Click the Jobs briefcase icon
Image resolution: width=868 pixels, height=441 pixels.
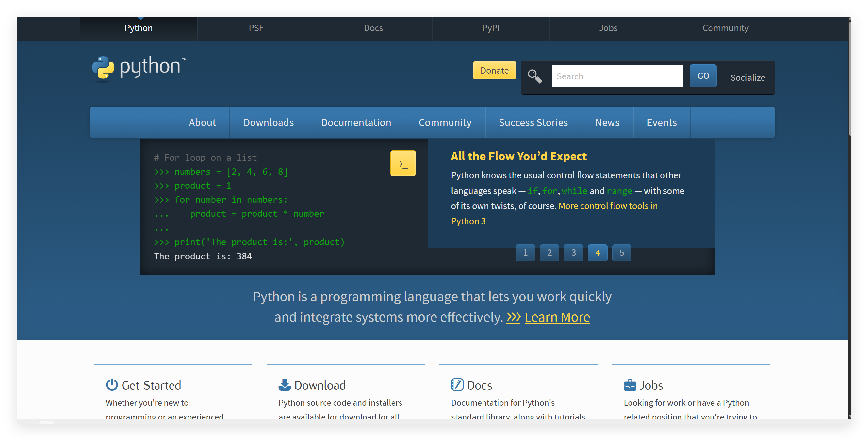(x=630, y=385)
